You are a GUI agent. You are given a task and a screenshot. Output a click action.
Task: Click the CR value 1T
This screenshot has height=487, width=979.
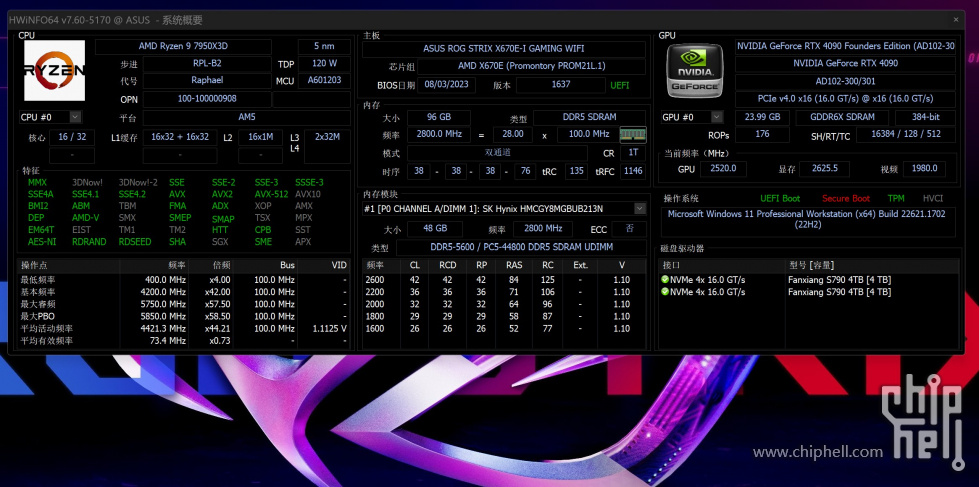(x=633, y=153)
